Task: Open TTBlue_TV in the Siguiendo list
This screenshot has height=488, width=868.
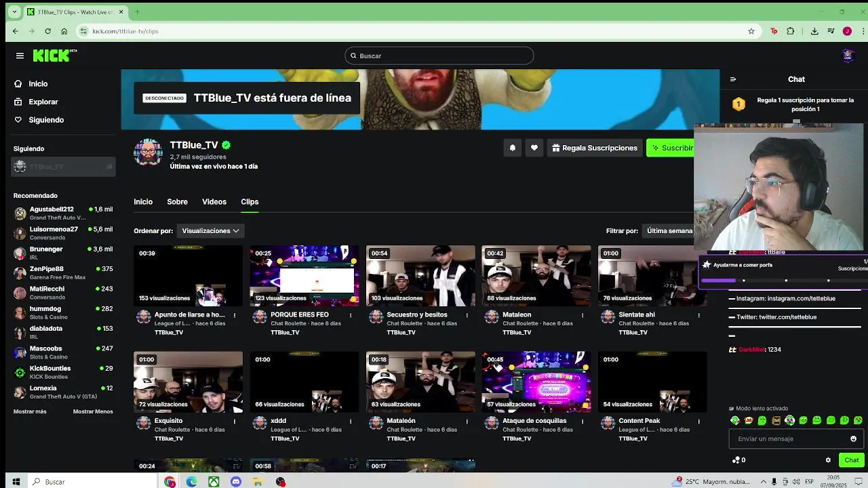Action: coord(63,167)
